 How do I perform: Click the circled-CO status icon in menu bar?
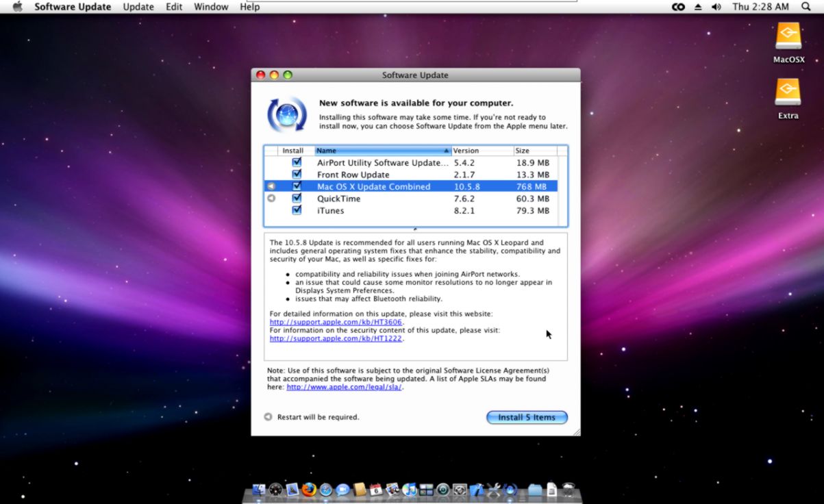678,7
